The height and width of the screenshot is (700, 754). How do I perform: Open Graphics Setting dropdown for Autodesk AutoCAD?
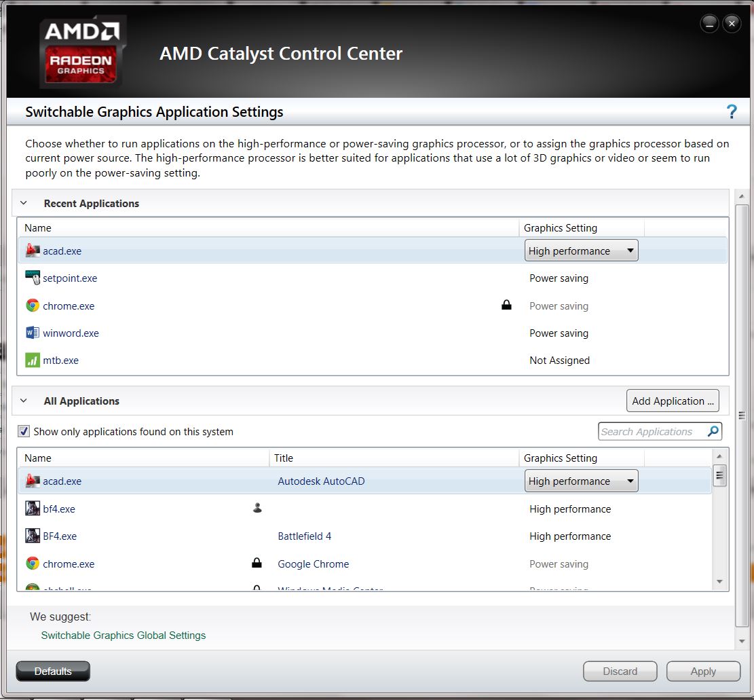[581, 481]
